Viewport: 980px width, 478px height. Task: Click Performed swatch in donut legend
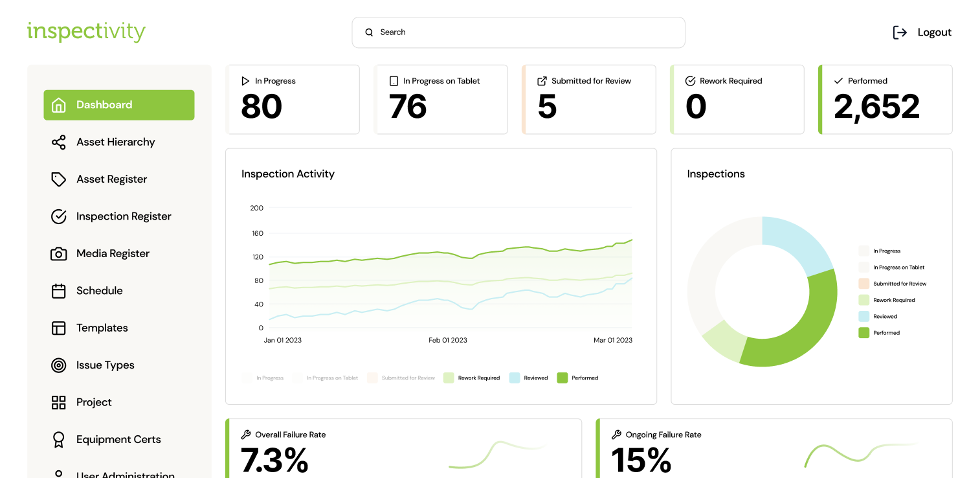click(x=863, y=333)
